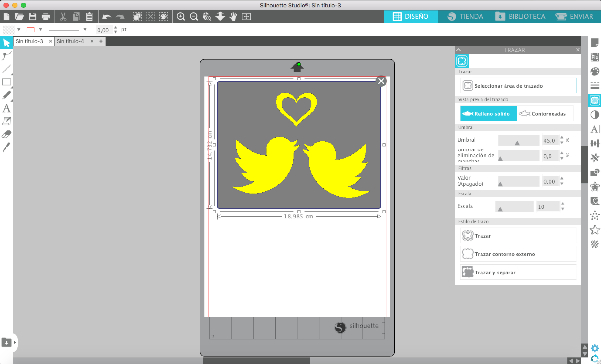Redo the last action
Viewport: 601px width, 364px height.
coord(120,17)
